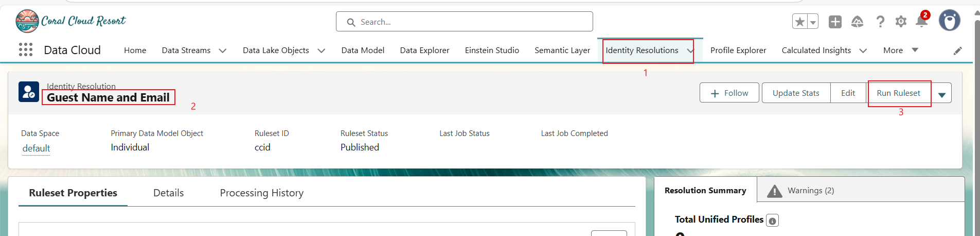Expand the Calculated Insights dropdown chevron
The image size is (980, 236).
tap(863, 50)
